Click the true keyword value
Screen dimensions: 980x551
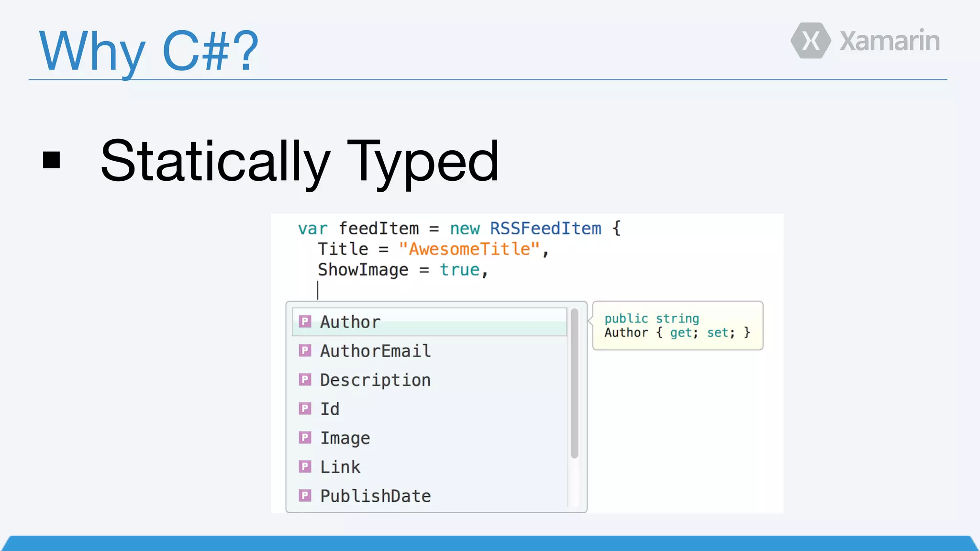pyautogui.click(x=460, y=270)
